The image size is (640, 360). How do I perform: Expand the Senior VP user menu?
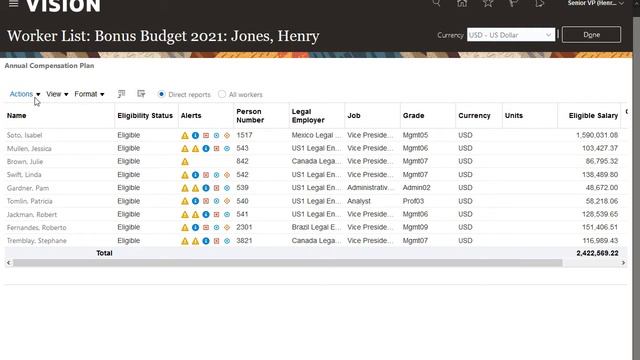[x=596, y=3]
